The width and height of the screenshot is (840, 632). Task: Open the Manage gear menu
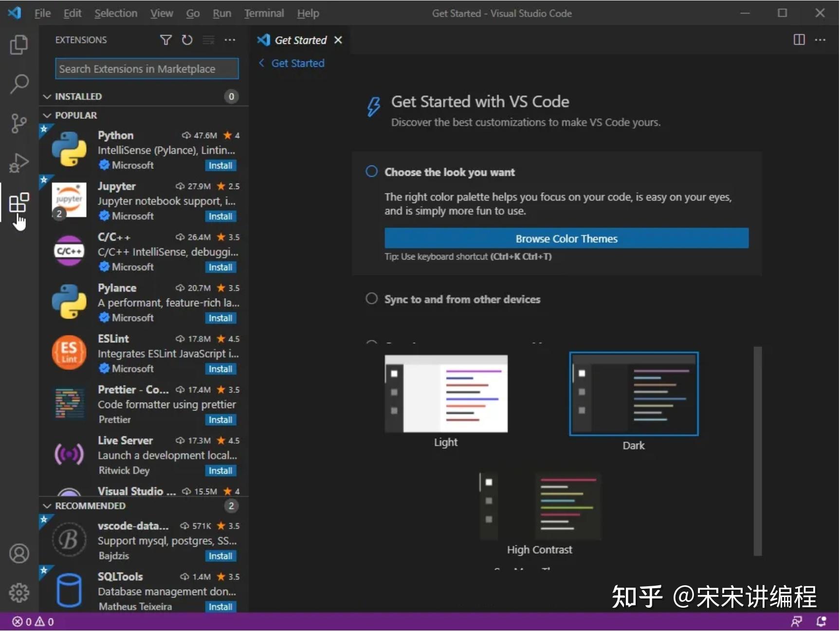coord(18,593)
